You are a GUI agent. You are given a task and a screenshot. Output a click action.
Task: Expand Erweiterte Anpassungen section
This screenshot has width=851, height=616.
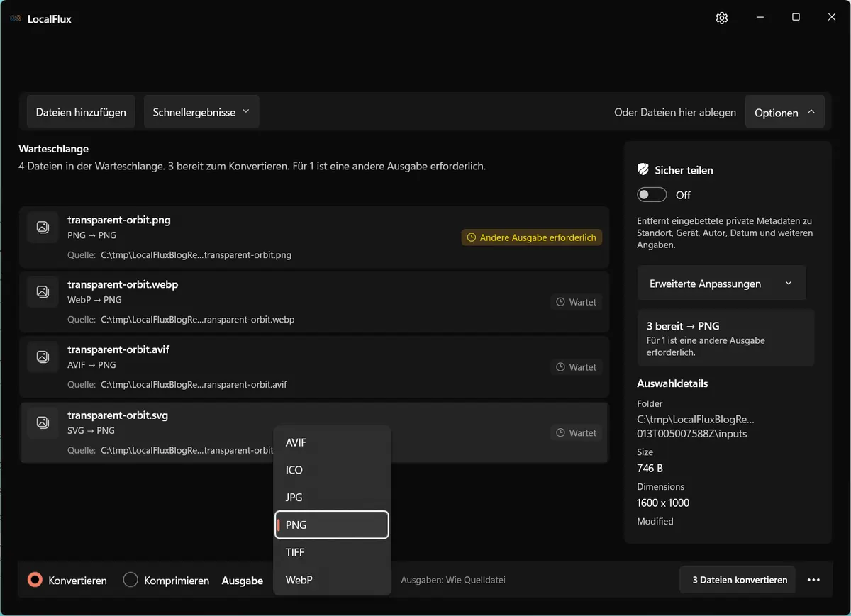coord(721,284)
